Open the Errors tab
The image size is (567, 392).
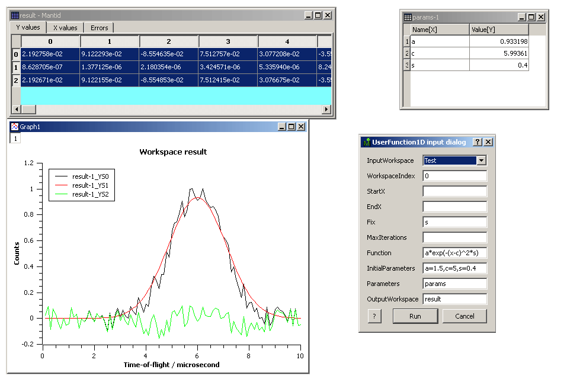[99, 28]
